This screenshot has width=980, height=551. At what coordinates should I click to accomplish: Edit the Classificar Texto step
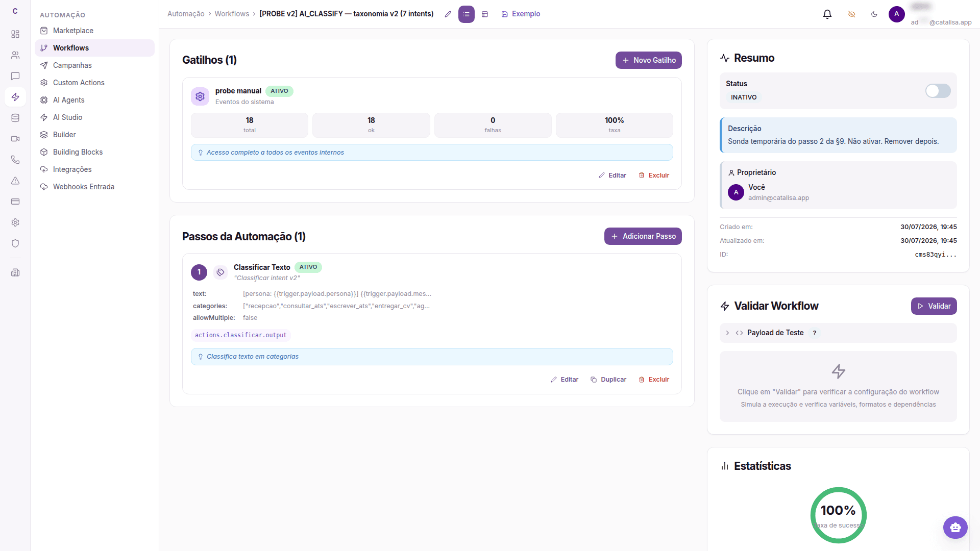click(565, 380)
